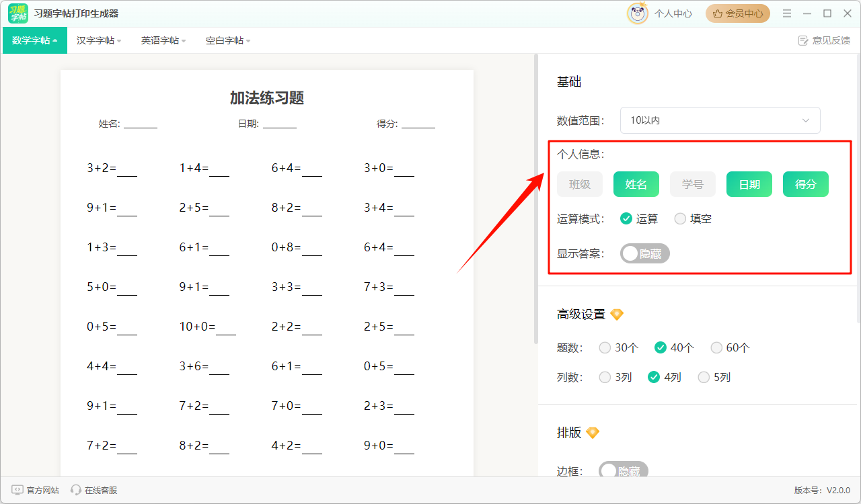Click the 基础 section heading
Screen dimensions: 861x504
point(569,82)
